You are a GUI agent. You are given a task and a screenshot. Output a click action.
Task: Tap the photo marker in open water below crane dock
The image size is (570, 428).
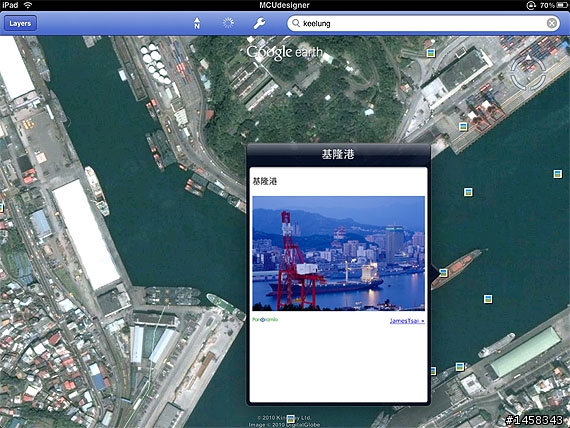pos(468,192)
